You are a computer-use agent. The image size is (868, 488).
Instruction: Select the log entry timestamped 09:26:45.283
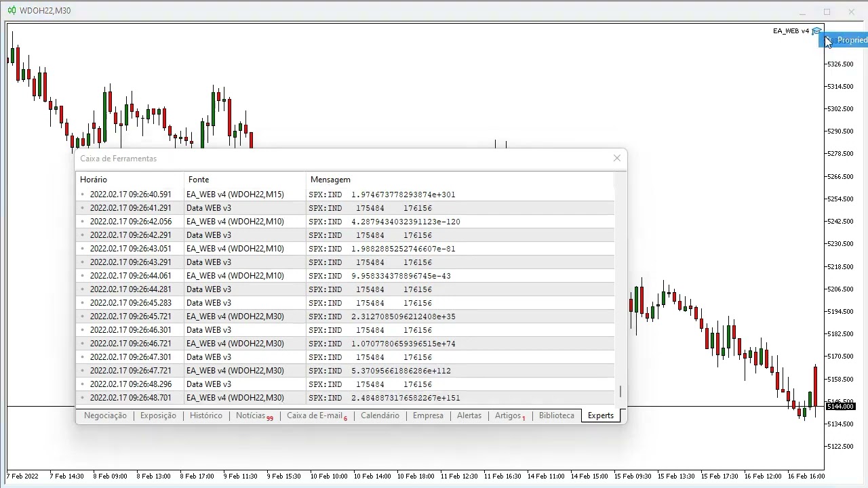pos(345,303)
